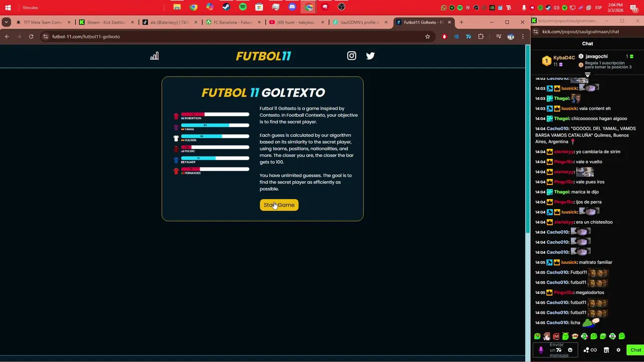644x362 pixels.
Task: Open the Instagram link icon
Action: click(352, 56)
